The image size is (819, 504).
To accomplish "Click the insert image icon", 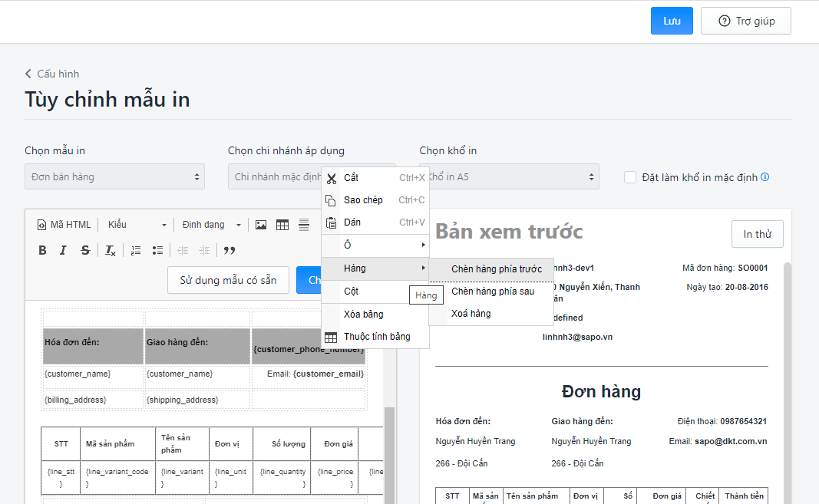I will tap(261, 225).
